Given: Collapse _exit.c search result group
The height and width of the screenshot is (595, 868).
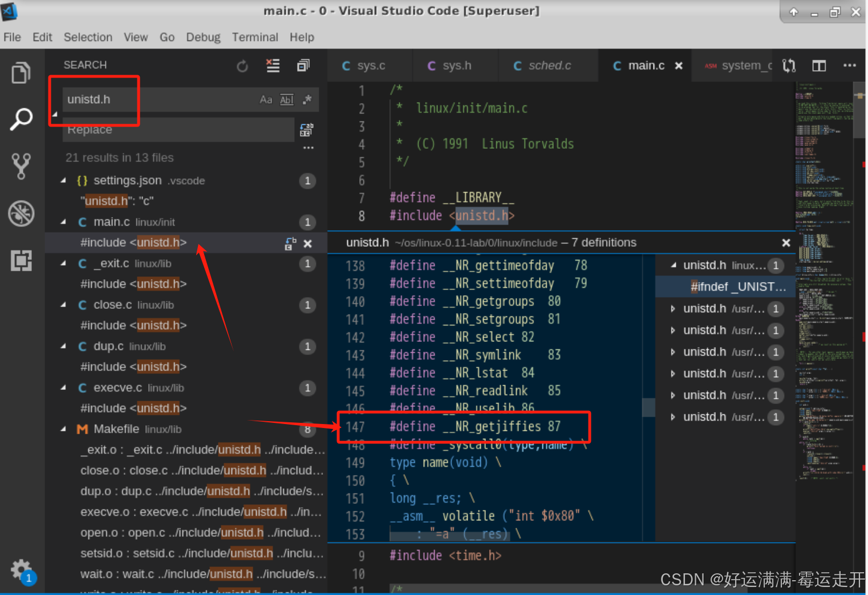Looking at the screenshot, I should (63, 264).
